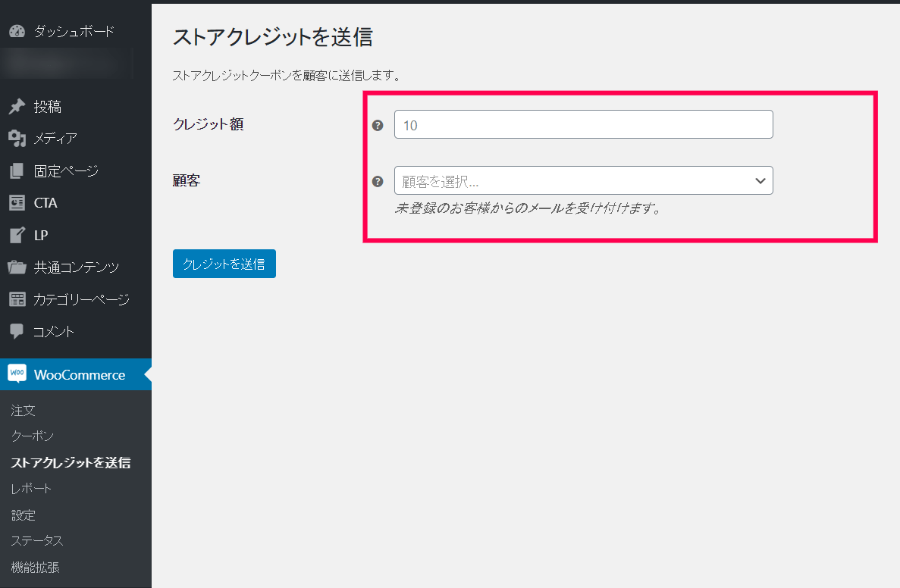Click the コメント speech bubble icon

point(17,331)
